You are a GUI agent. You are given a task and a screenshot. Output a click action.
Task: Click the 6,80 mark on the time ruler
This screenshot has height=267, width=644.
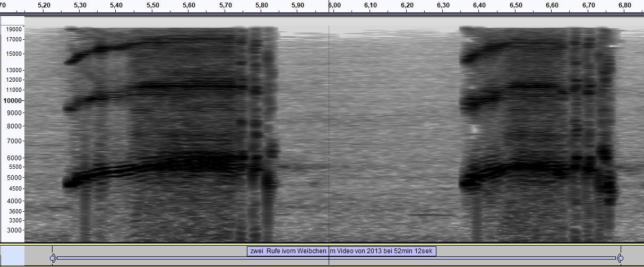[x=625, y=5]
